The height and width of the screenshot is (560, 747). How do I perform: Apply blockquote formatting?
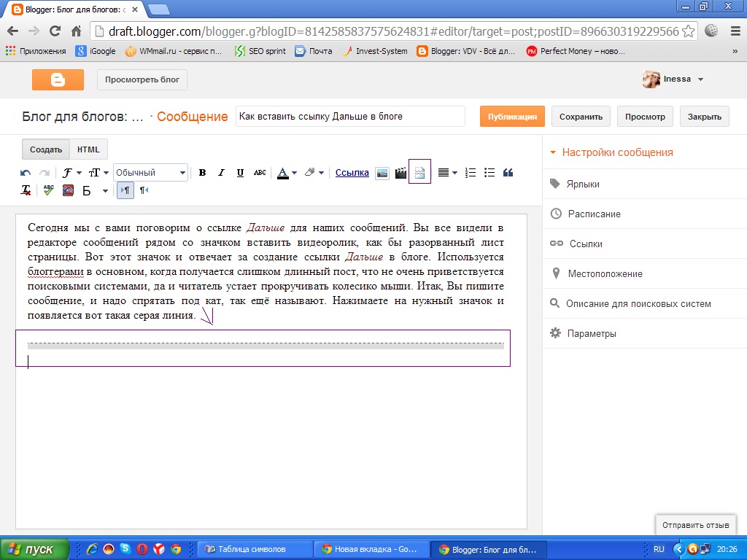point(508,172)
